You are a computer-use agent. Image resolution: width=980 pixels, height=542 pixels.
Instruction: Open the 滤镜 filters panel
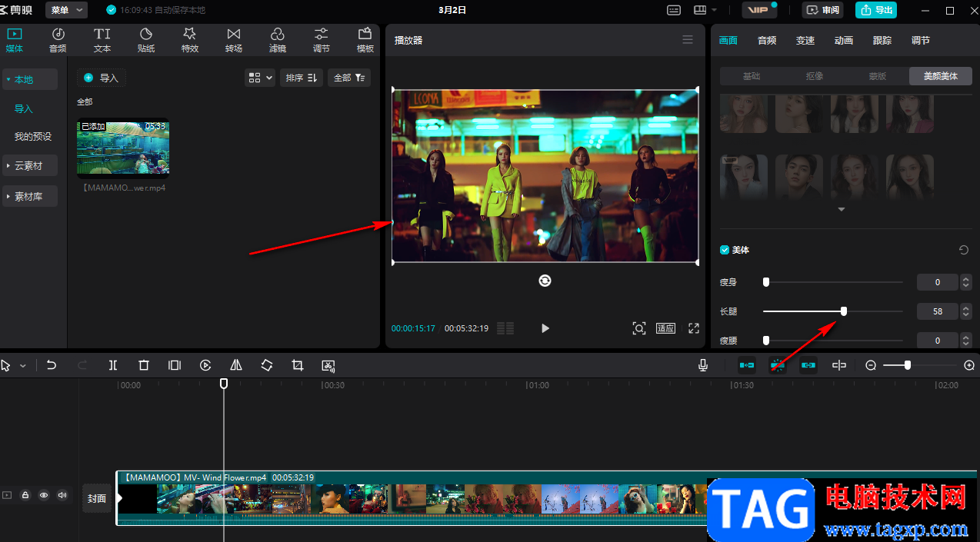click(278, 40)
